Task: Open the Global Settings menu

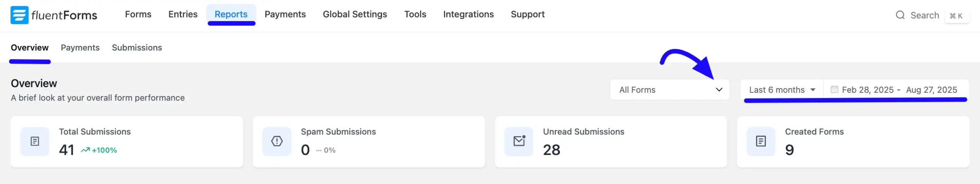Action: 355,14
